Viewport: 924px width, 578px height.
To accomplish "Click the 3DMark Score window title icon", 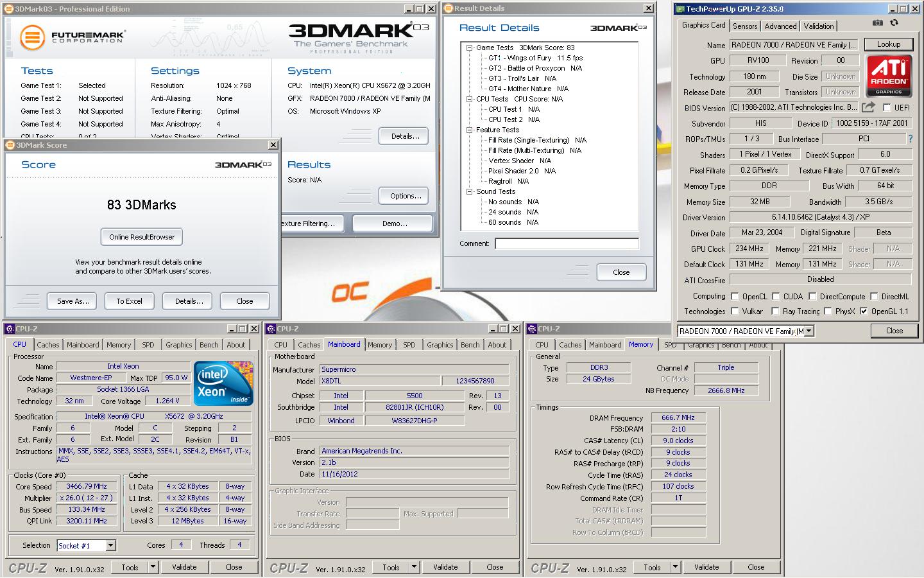I will 10,145.
